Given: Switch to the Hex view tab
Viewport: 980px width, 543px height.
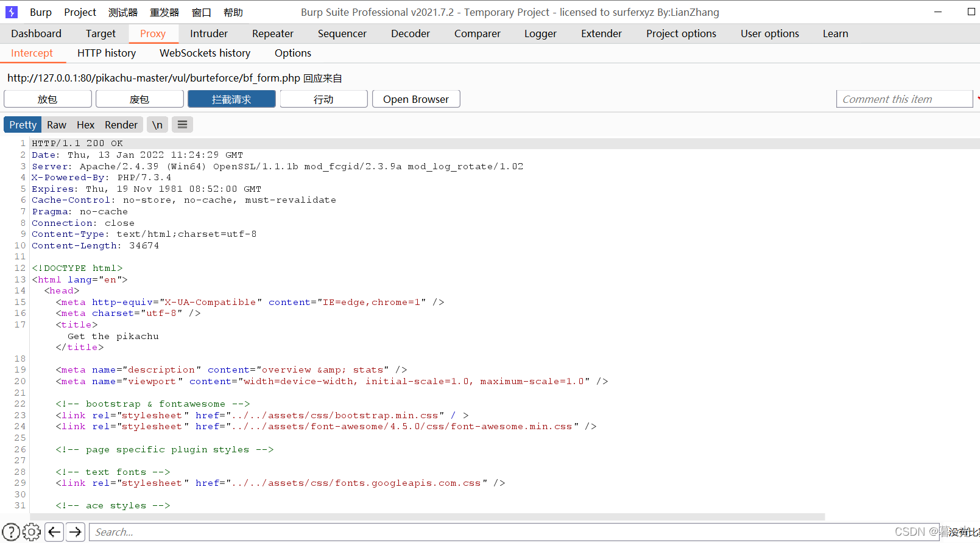Looking at the screenshot, I should [86, 125].
